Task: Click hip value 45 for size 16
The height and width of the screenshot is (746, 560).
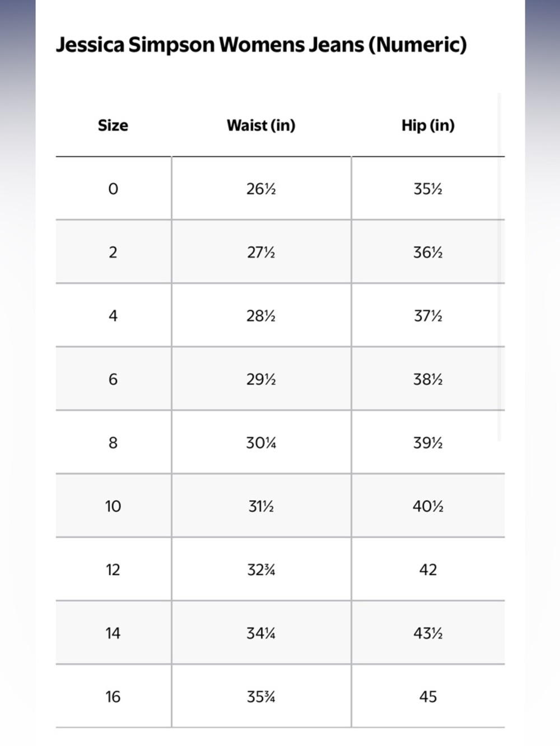Action: pyautogui.click(x=428, y=697)
